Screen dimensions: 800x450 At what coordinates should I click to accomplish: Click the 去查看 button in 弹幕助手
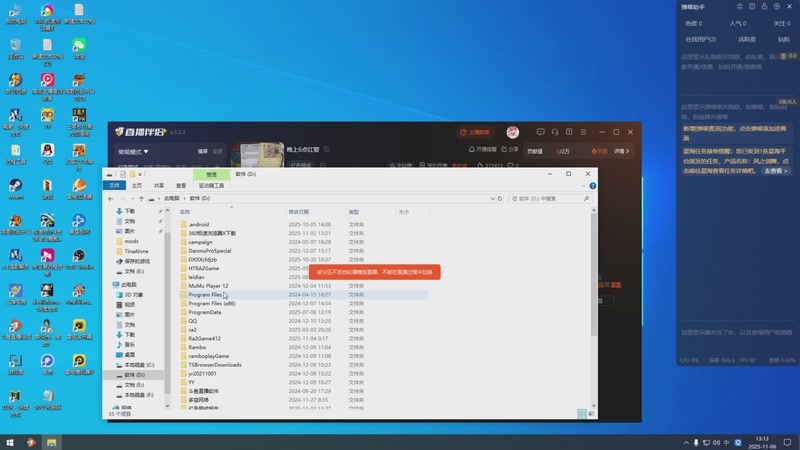776,171
